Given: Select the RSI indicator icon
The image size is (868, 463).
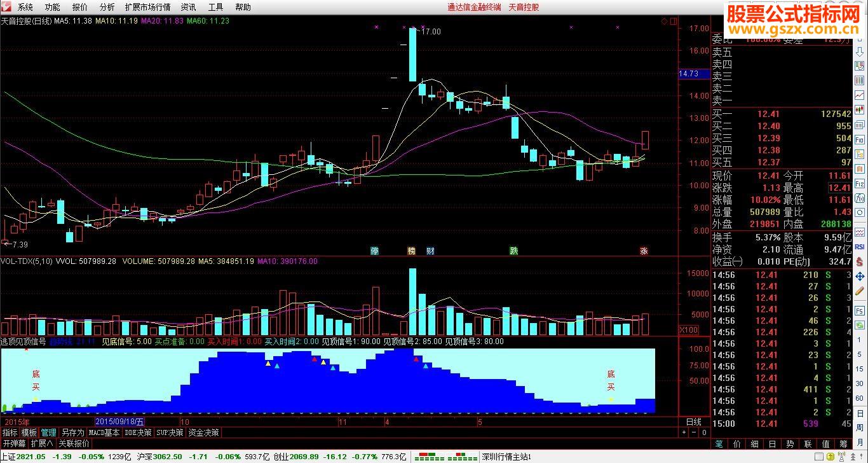Looking at the screenshot, I should coord(860,246).
